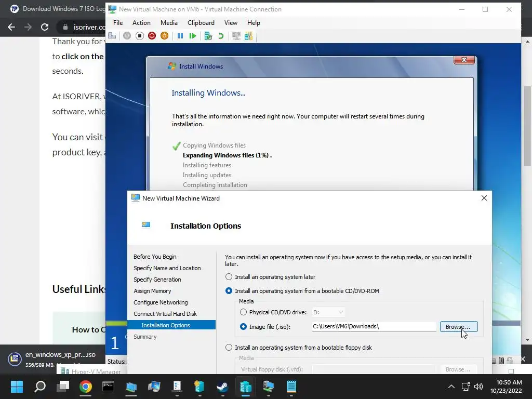Click the ISO image file path field
Screen dimensions: 532x399
coord(374,326)
